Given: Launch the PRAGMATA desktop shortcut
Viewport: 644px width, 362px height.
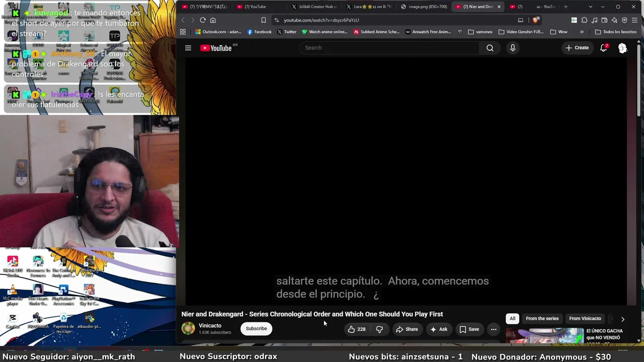Looking at the screenshot, I should point(38,321).
